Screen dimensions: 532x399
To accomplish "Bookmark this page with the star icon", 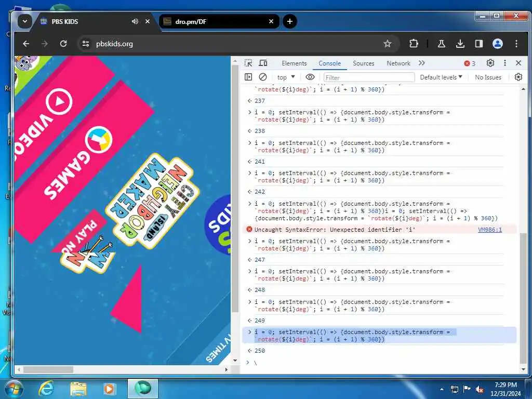I will 388,44.
